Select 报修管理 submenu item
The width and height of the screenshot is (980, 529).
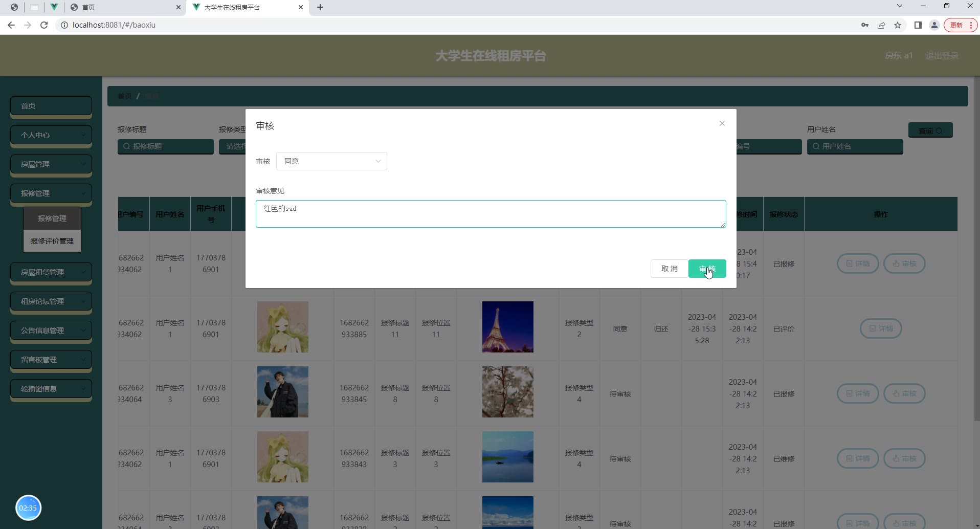coord(52,218)
